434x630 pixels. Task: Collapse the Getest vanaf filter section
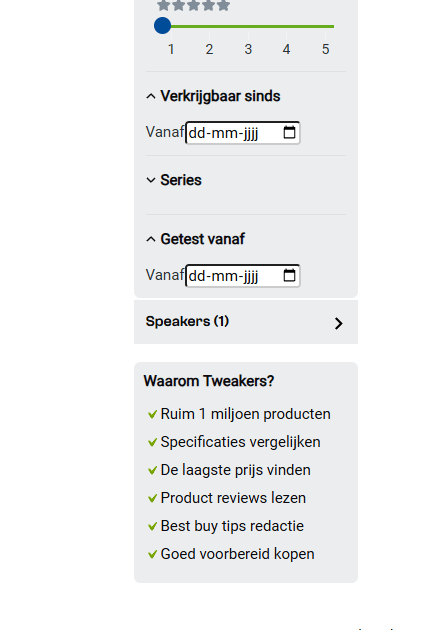coord(195,239)
